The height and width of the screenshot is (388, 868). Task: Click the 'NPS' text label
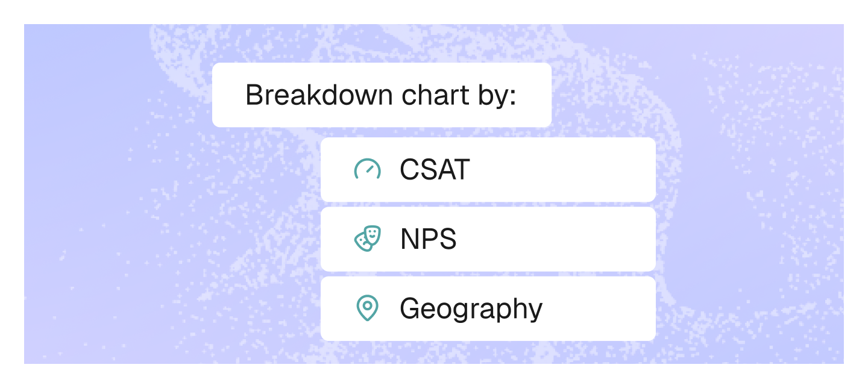click(x=429, y=239)
